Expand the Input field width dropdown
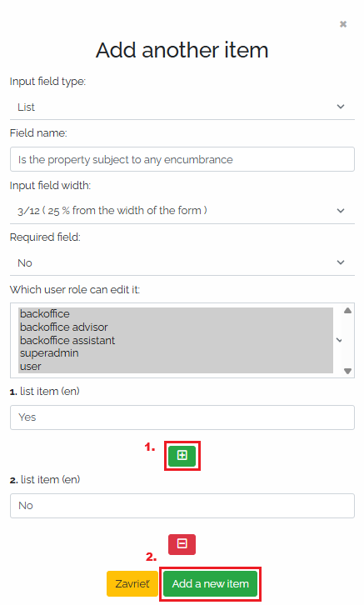Screen dimensions: 364x605 coord(182,211)
